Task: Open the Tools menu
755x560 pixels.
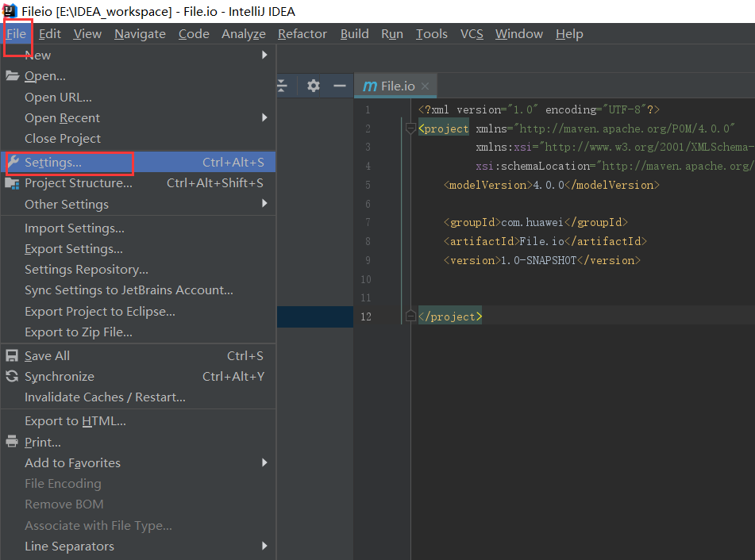Action: (x=431, y=33)
